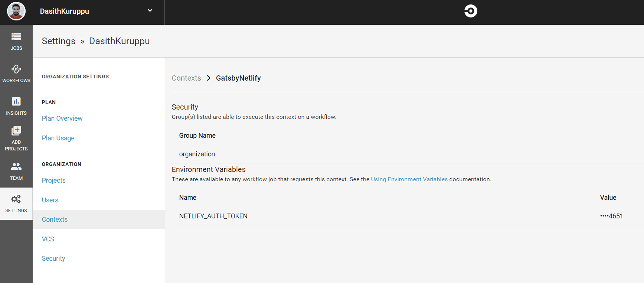Go back to Contexts breadcrumb
The image size is (644, 283).
point(186,78)
